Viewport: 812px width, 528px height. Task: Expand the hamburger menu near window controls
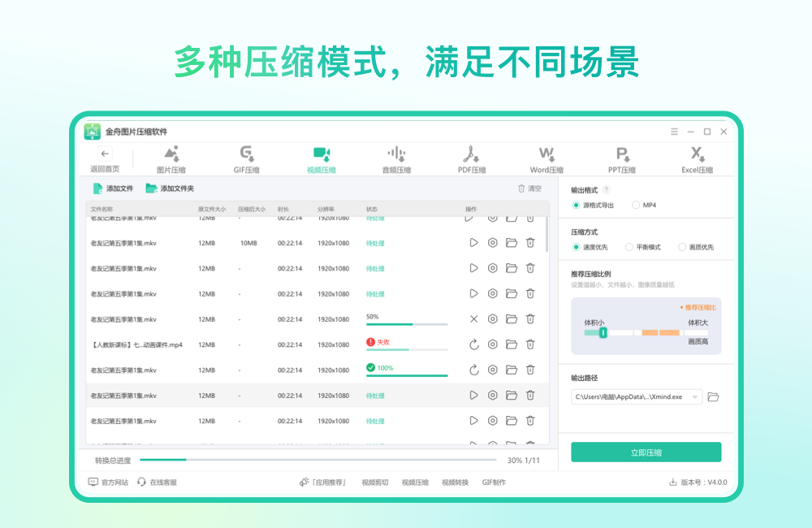(x=674, y=132)
